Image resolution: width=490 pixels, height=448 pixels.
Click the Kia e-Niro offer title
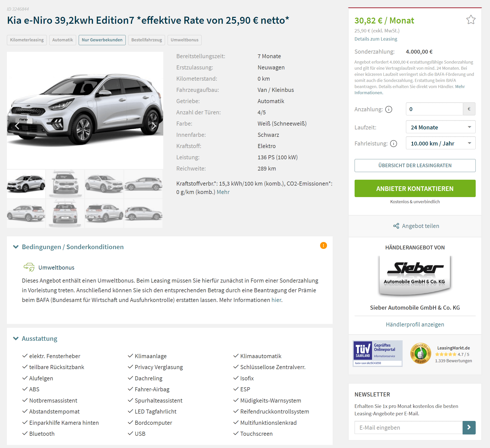[148, 20]
